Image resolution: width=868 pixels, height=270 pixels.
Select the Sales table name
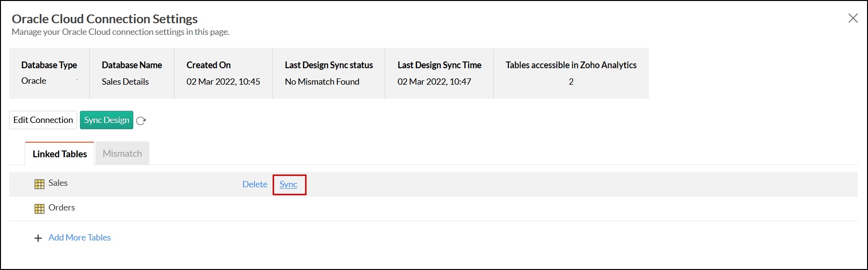tap(58, 183)
